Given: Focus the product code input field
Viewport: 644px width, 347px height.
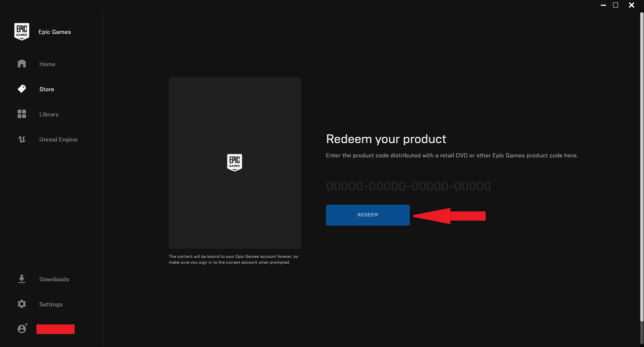Looking at the screenshot, I should pyautogui.click(x=409, y=186).
